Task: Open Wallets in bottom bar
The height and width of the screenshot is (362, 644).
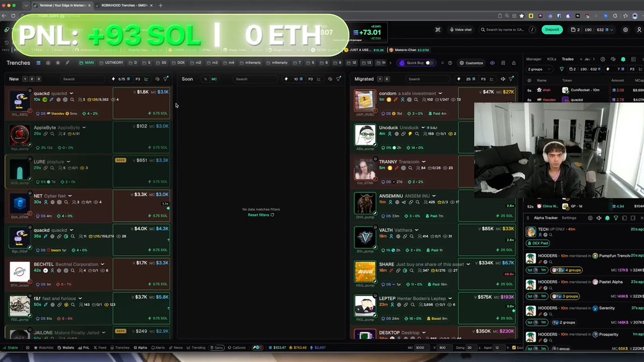Action: pyautogui.click(x=66, y=348)
